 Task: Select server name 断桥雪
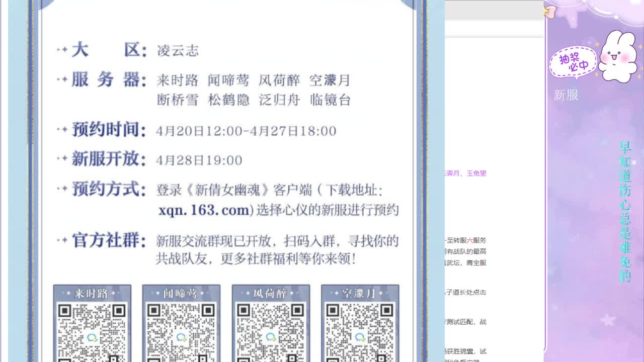[x=177, y=100]
